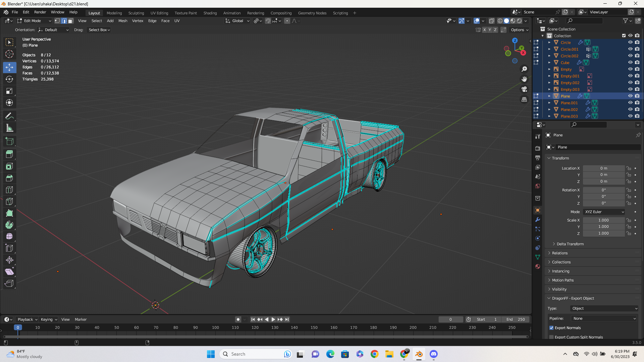Click the Location X field
The height and width of the screenshot is (362, 644).
click(x=603, y=168)
